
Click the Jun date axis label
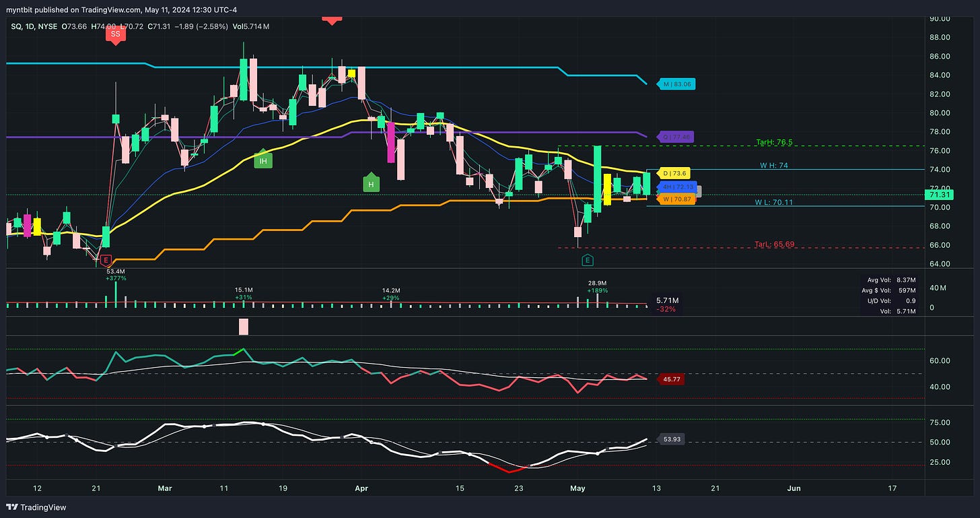tap(794, 487)
